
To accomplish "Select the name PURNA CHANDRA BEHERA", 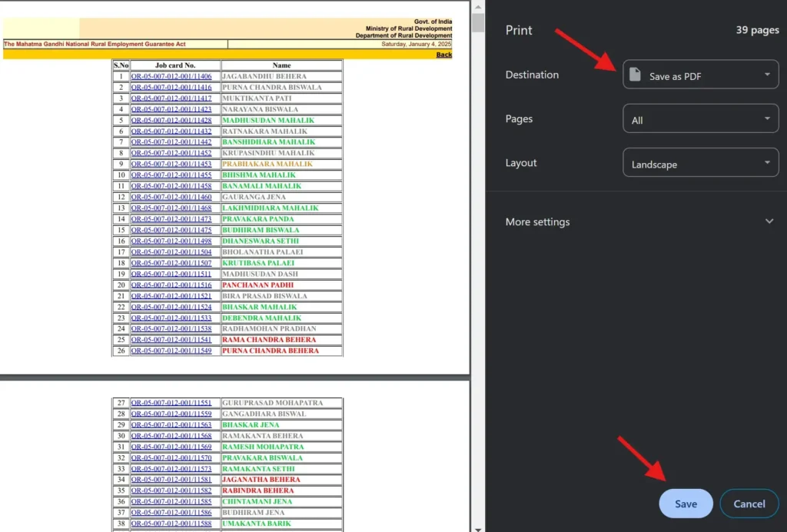I will point(271,351).
